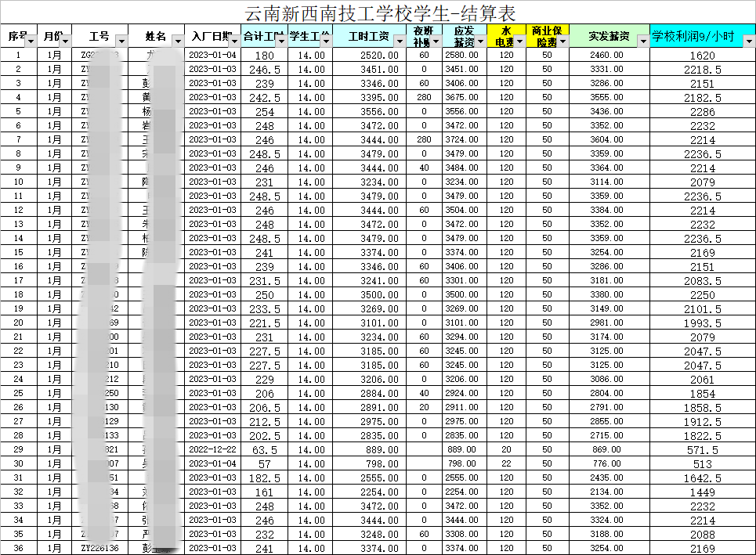Select the cell showing 3724.00
Viewport: 756px width, 555px height.
(x=465, y=139)
